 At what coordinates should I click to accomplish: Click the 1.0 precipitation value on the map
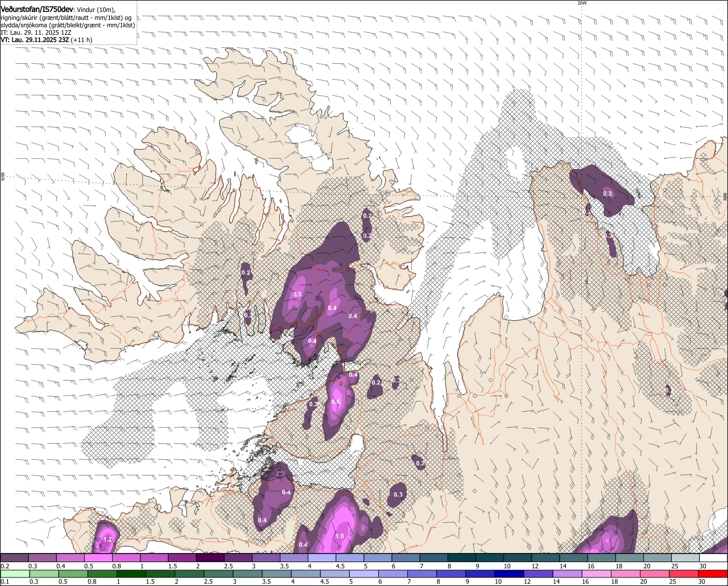[x=340, y=536]
